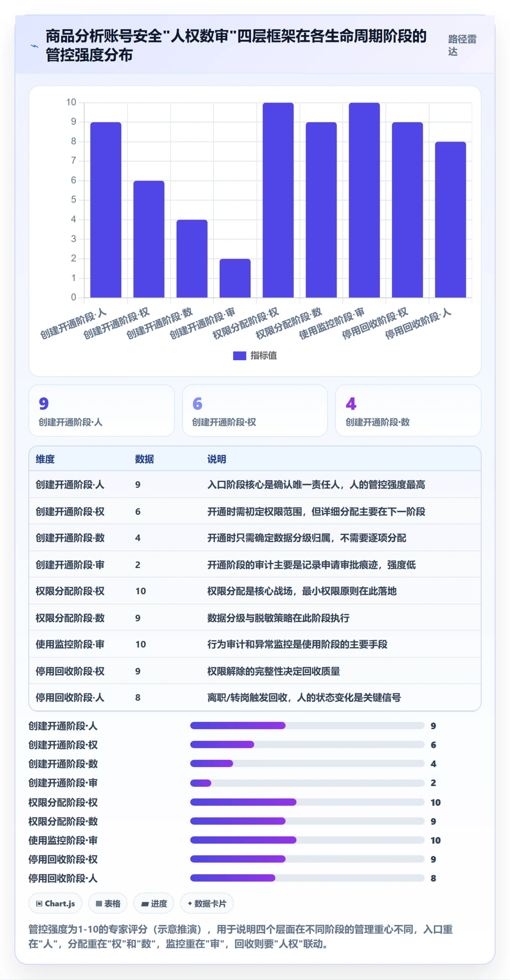Click the 数据 table column header
Viewport: 510px width, 980px height.
tap(144, 459)
